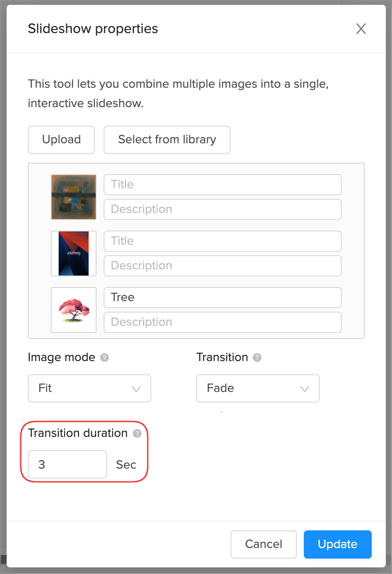
Task: Click the Cancel button
Action: [263, 544]
